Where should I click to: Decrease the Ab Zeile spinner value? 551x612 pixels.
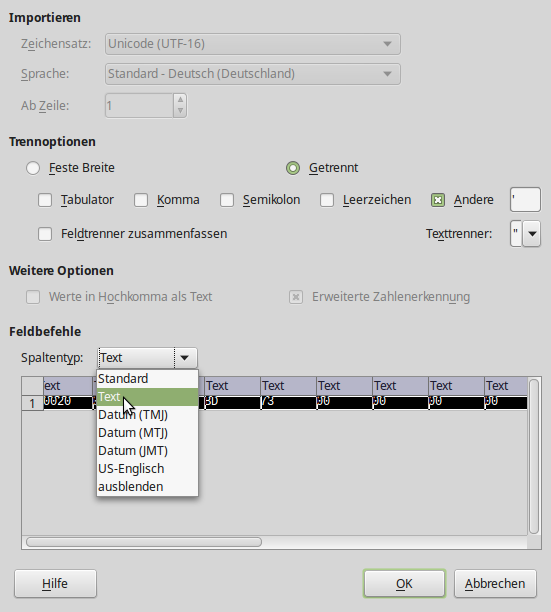pos(180,111)
